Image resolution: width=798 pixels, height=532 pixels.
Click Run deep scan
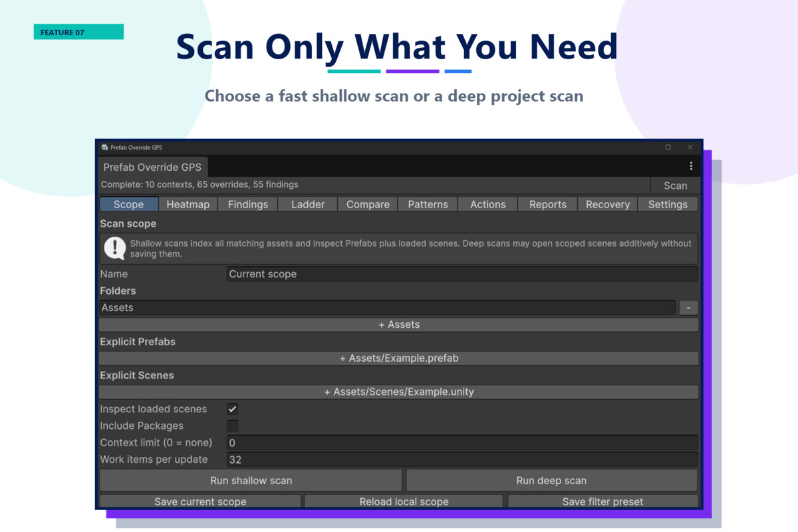551,480
